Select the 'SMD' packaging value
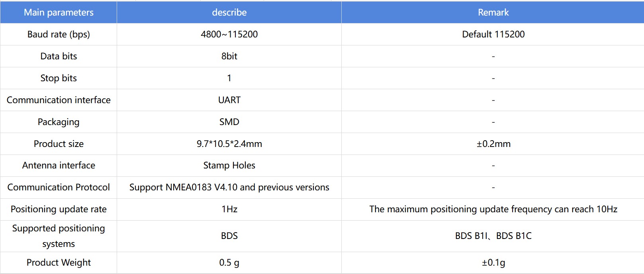The height and width of the screenshot is (274, 644). click(x=229, y=122)
